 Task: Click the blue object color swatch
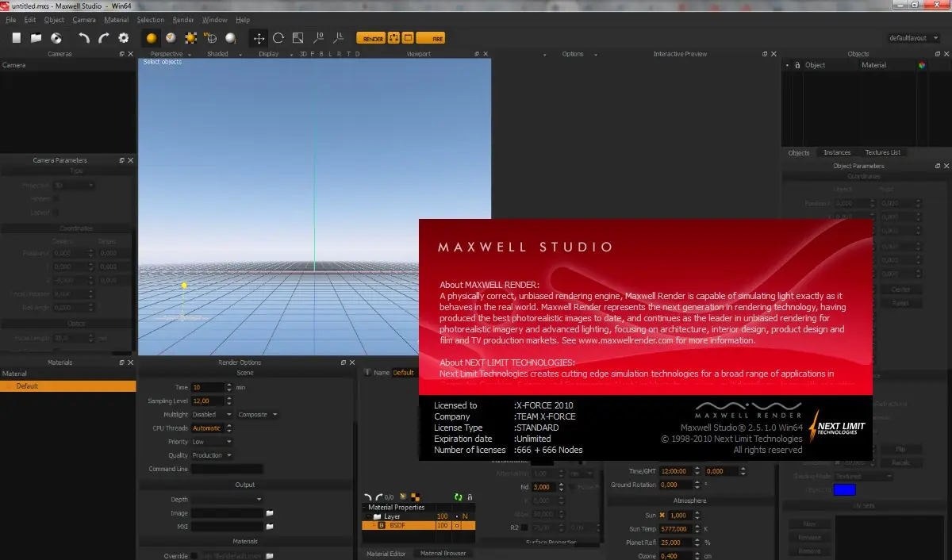pyautogui.click(x=845, y=489)
